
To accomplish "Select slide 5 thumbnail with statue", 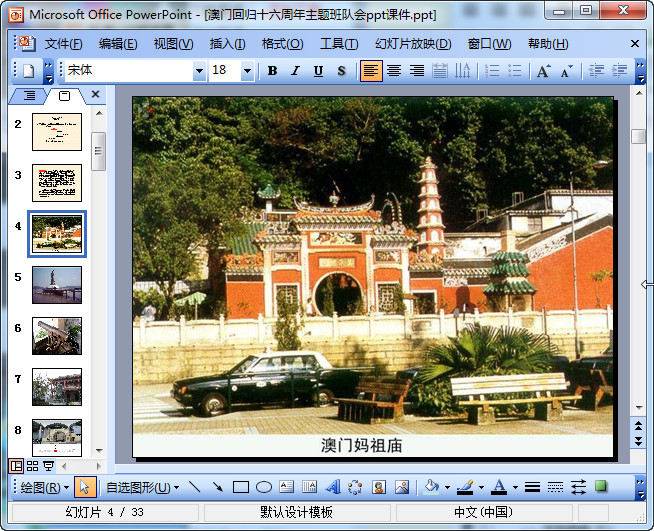I will [57, 285].
